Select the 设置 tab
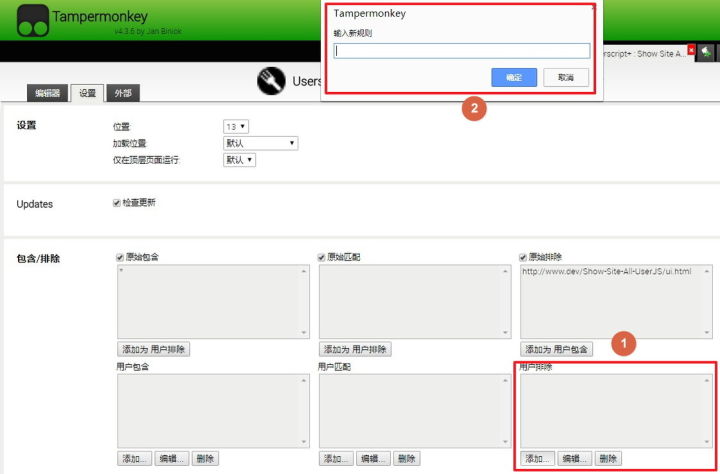 pos(87,93)
